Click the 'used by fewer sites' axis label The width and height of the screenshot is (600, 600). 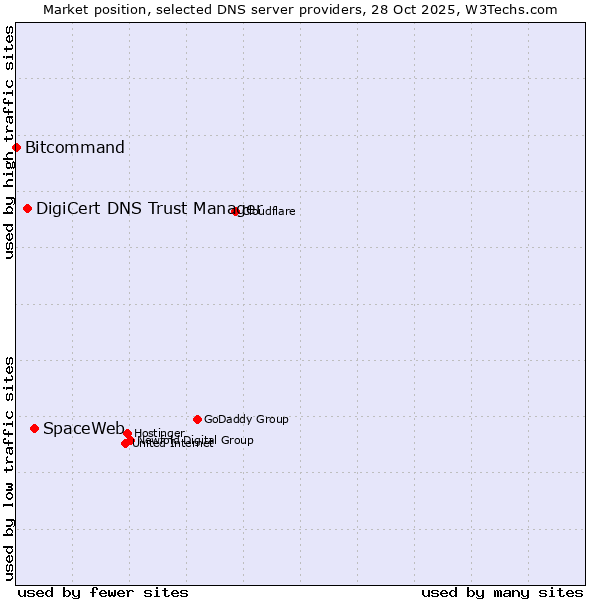coord(103,592)
